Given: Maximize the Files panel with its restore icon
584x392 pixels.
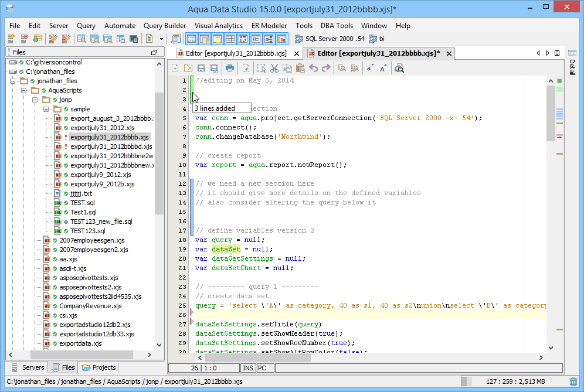Looking at the screenshot, I should tap(154, 52).
